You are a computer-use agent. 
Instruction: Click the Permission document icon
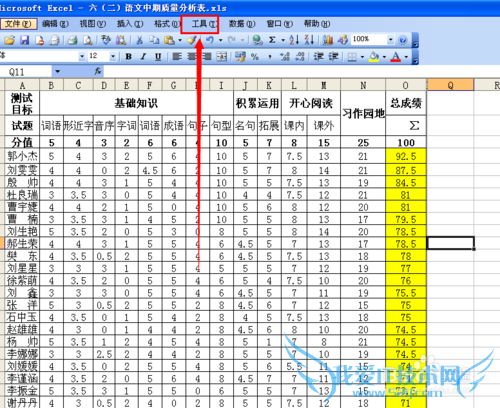(x=39, y=40)
